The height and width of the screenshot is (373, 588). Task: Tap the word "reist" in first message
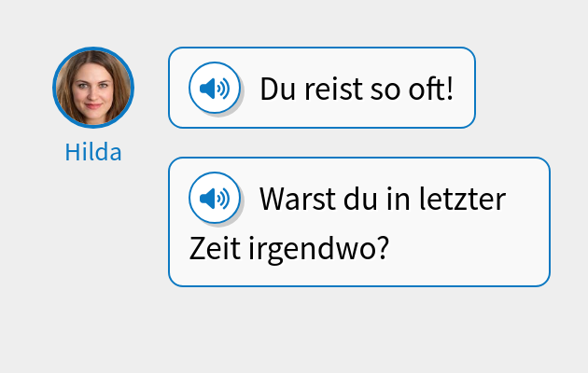[334, 90]
